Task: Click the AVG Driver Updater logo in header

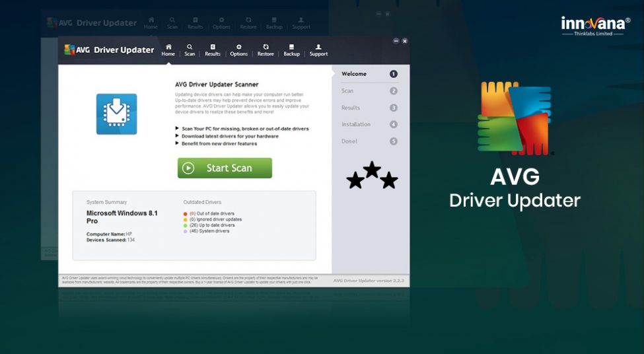Action: [109, 50]
